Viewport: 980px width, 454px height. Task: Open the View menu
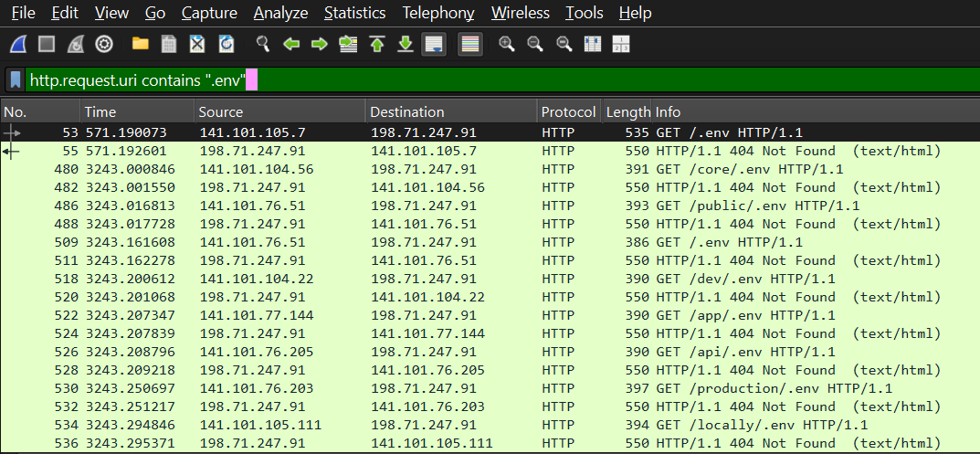pyautogui.click(x=111, y=13)
